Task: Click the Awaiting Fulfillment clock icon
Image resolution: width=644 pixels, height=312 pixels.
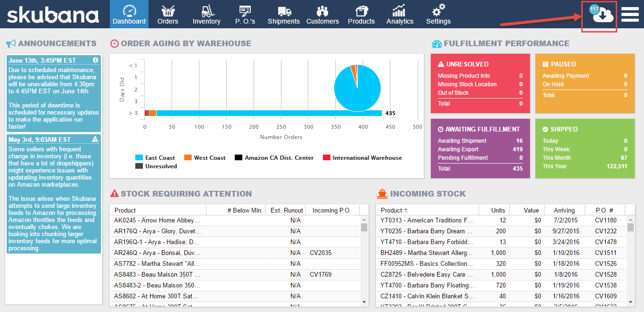Action: (441, 129)
